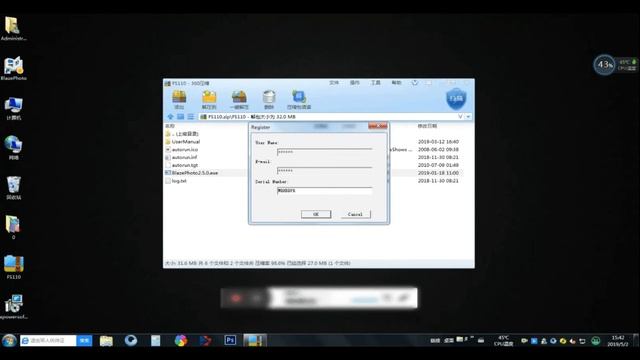Expand the address bar dropdown arrow
The height and width of the screenshot is (360, 640).
click(x=468, y=117)
